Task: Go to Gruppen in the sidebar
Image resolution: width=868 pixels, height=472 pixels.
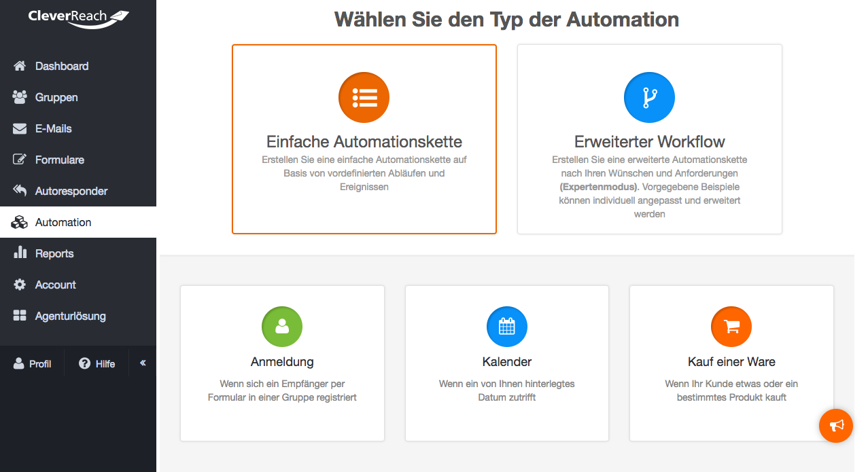Action: 78,97
